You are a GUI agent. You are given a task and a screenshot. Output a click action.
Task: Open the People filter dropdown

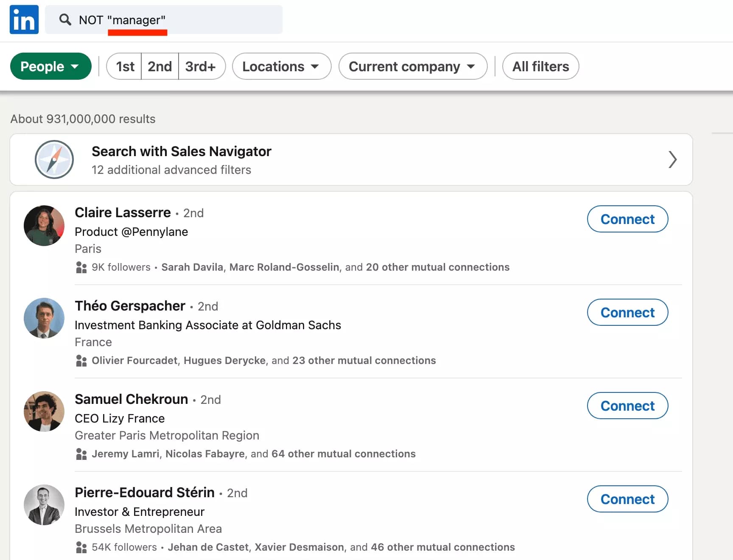50,66
